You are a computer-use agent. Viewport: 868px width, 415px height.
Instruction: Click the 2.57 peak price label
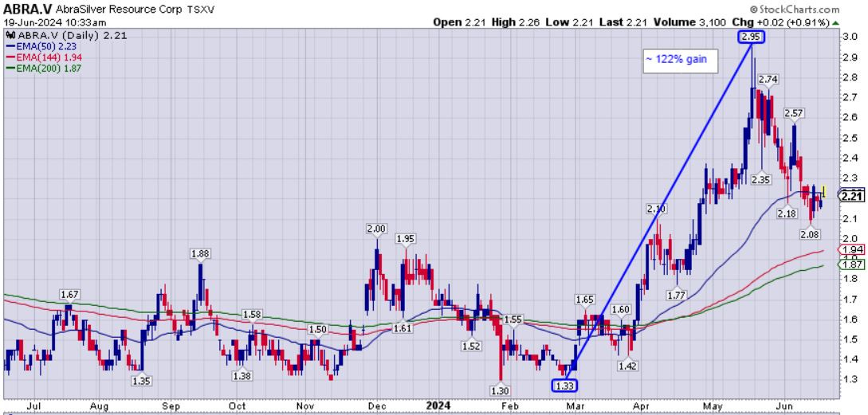point(793,113)
